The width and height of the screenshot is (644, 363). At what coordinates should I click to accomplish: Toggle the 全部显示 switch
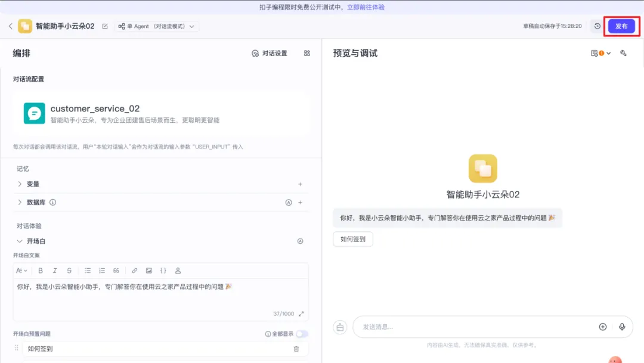[302, 334]
